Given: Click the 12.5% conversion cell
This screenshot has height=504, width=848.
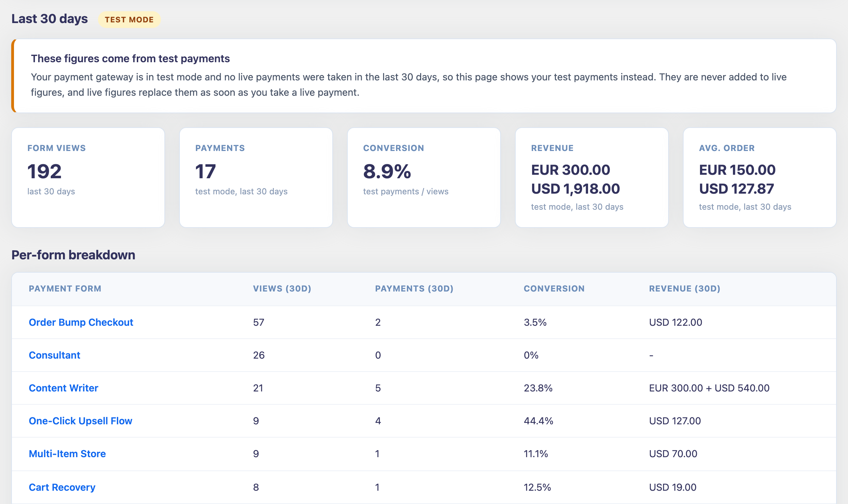Looking at the screenshot, I should click(537, 487).
